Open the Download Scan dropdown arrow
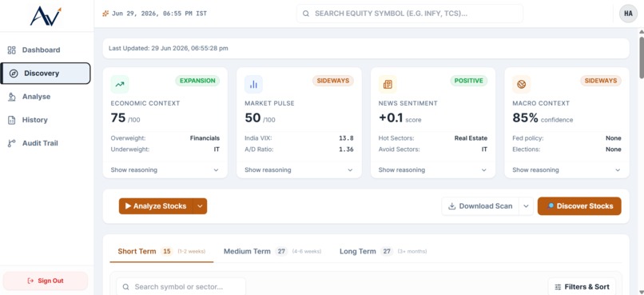This screenshot has width=644, height=295. click(x=526, y=206)
